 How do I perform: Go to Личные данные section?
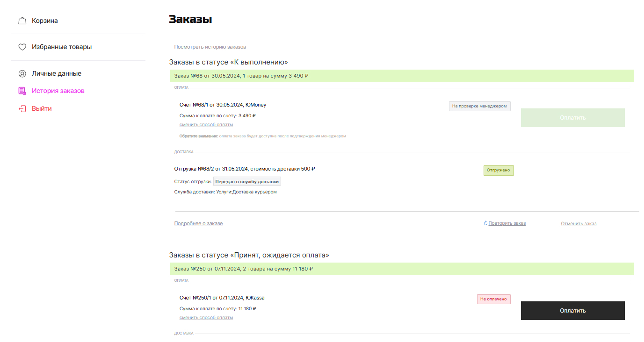tap(57, 74)
